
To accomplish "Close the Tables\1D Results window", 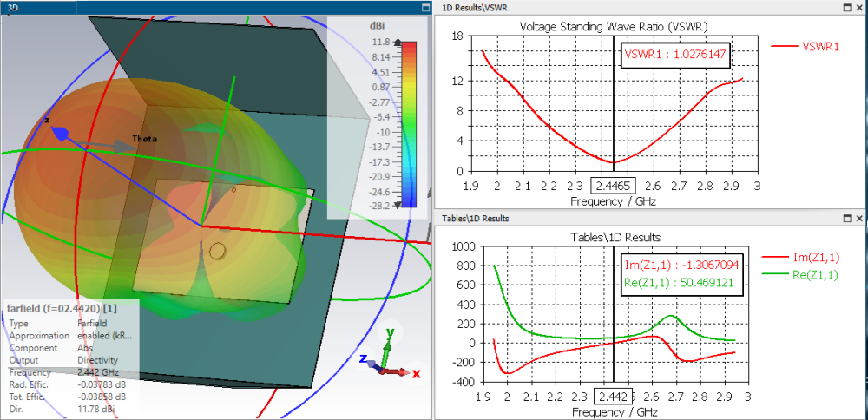I will pyautogui.click(x=859, y=219).
